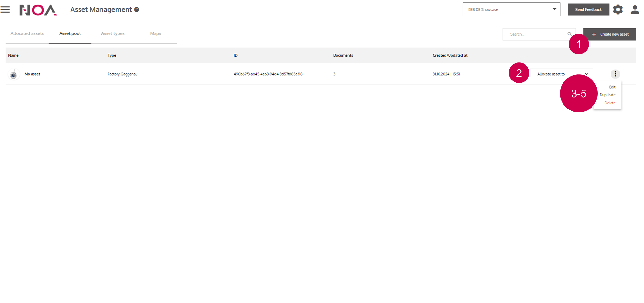Viewport: 644px width, 303px height.
Task: Open the Maps tab
Action: pos(156,33)
